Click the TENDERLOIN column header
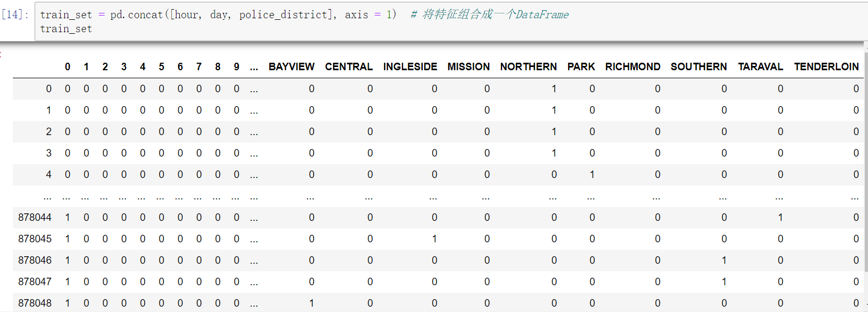Screen dimensions: 868x312 pyautogui.click(x=826, y=67)
